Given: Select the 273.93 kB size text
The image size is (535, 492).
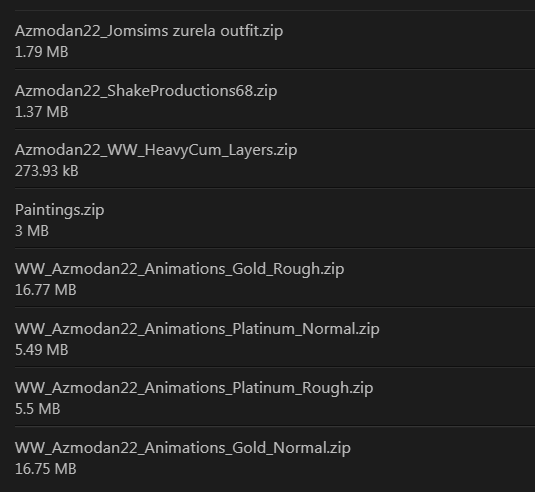Looking at the screenshot, I should tap(47, 171).
